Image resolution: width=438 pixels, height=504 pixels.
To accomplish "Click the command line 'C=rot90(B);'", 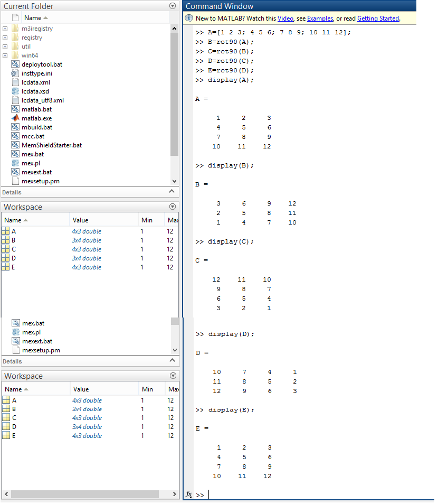I will (231, 51).
